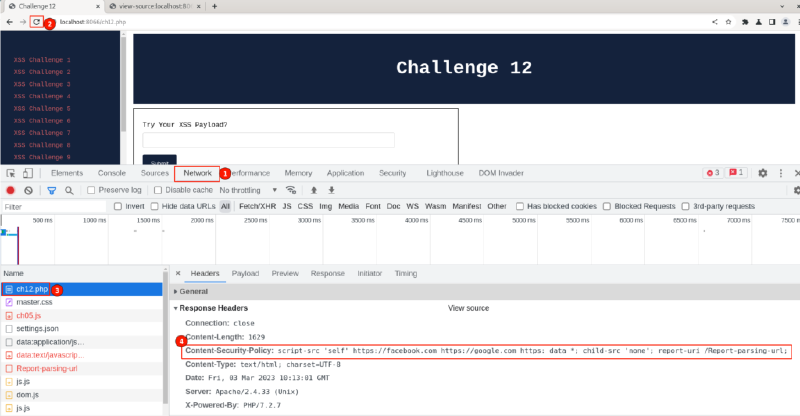Expand the General section
Viewport: 800px width, 416px height.
point(177,290)
